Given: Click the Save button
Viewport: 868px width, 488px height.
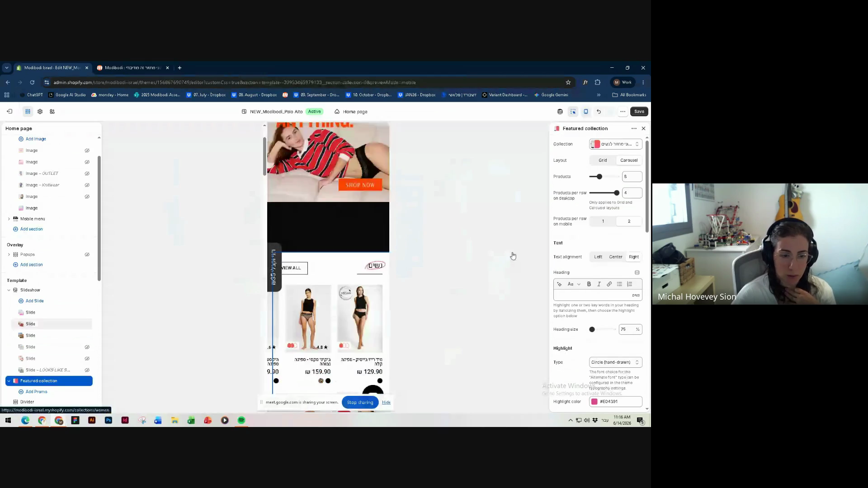Looking at the screenshot, I should pos(639,112).
